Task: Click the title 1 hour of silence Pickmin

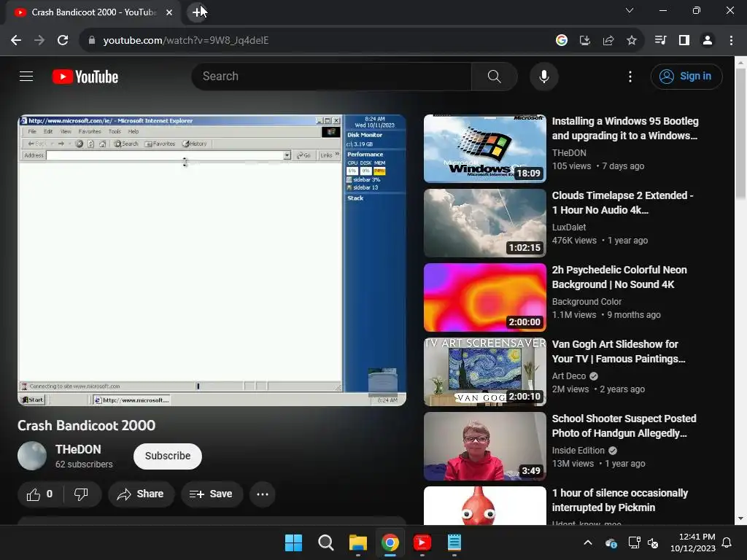Action: 620,500
